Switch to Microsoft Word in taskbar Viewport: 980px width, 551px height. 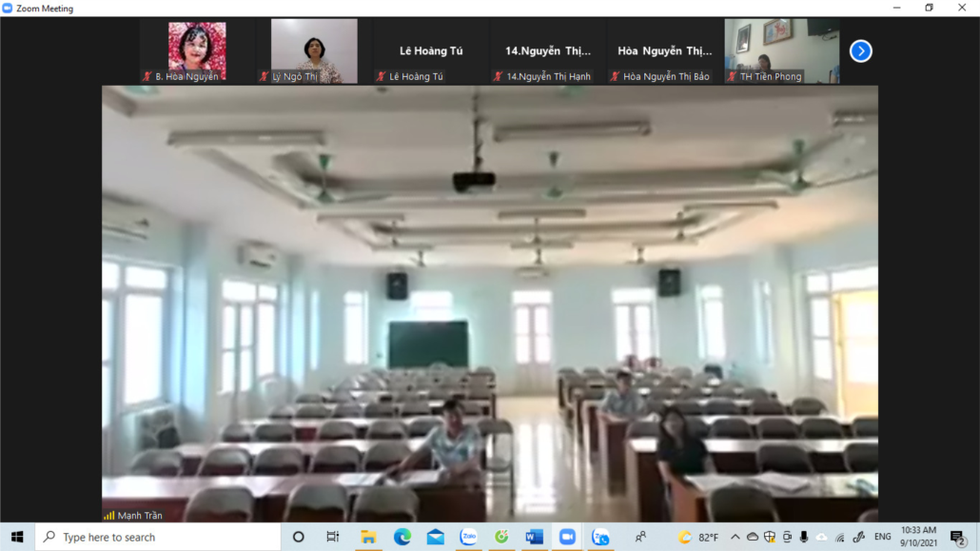click(x=534, y=537)
